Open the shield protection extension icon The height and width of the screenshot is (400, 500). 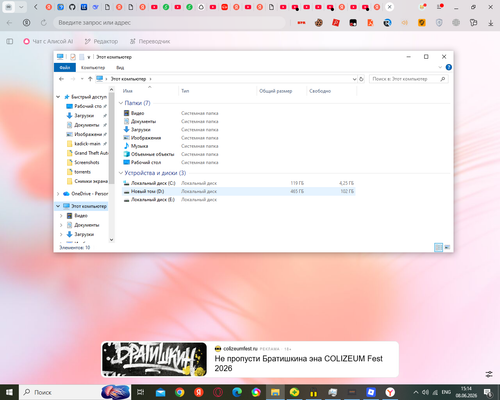439,23
